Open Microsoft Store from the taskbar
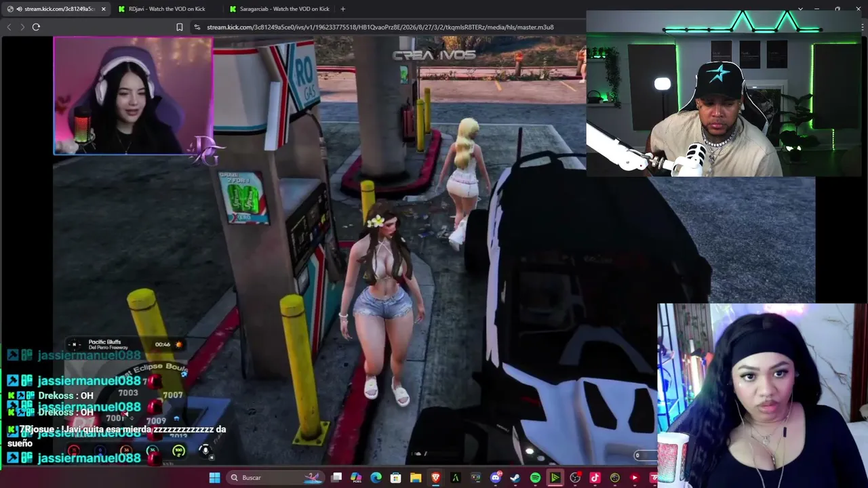The image size is (868, 488). 395,478
